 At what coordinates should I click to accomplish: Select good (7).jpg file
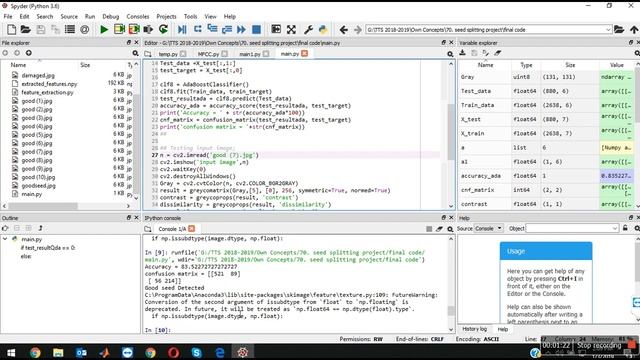click(x=37, y=152)
